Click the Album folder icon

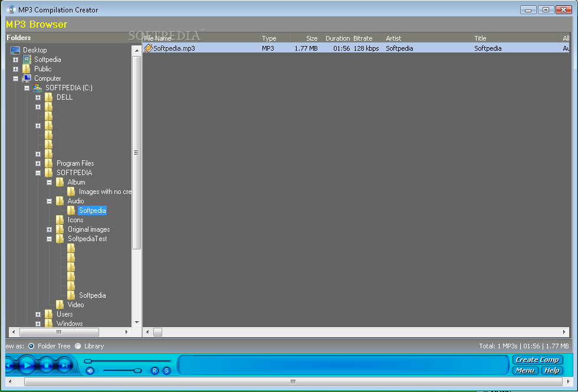60,182
